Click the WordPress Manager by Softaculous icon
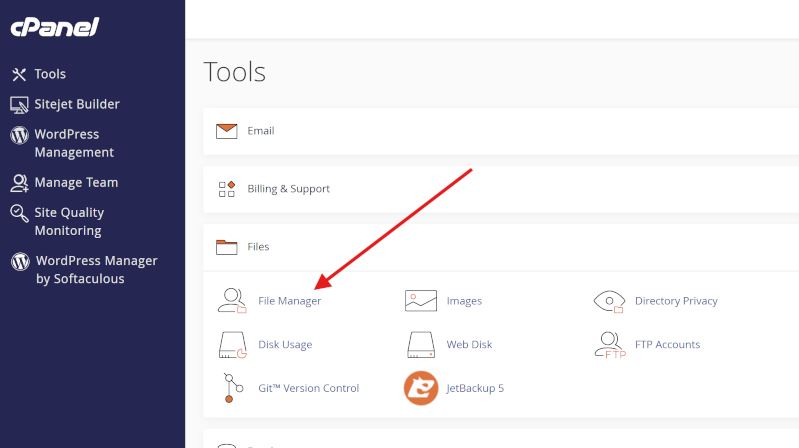The width and height of the screenshot is (799, 448). tap(20, 261)
